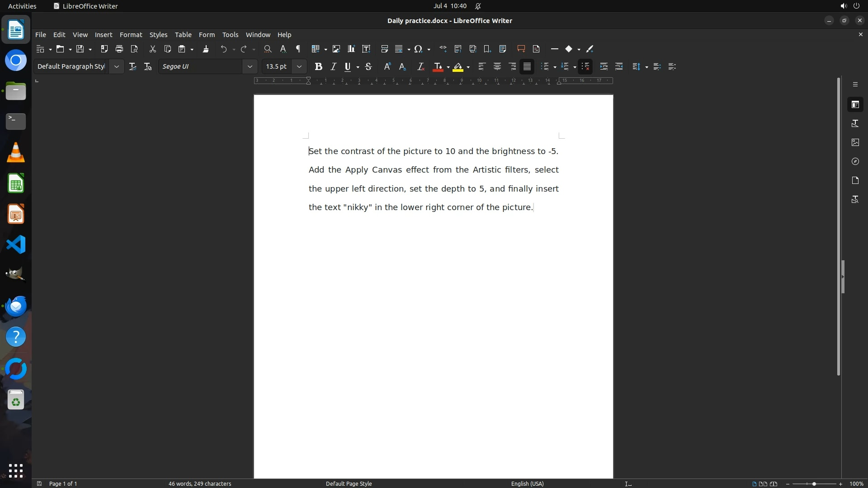
Task: Expand the paragraph style dropdown
Action: (x=116, y=66)
